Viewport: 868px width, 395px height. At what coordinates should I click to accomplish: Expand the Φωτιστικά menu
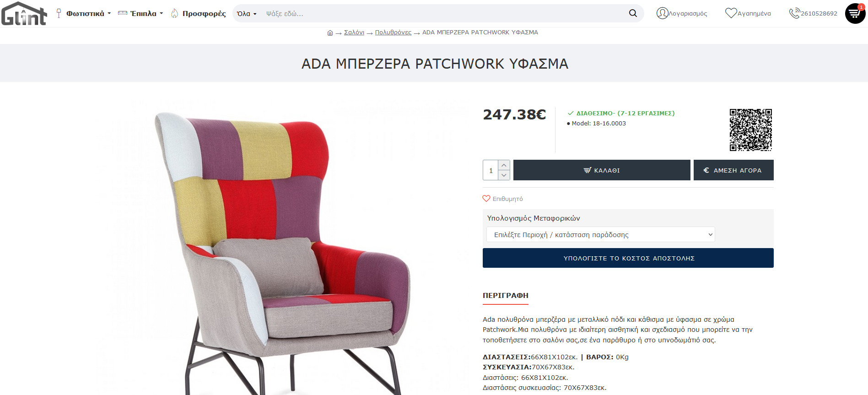pyautogui.click(x=84, y=13)
